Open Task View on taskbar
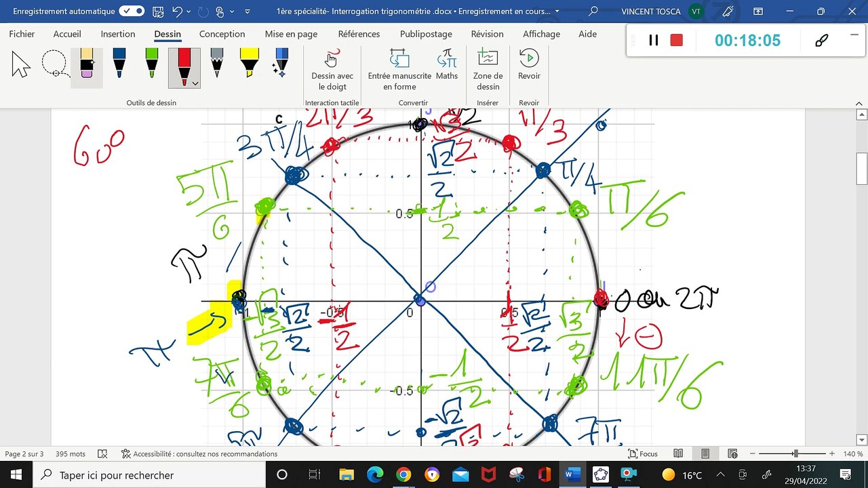The image size is (868, 488). point(314,474)
